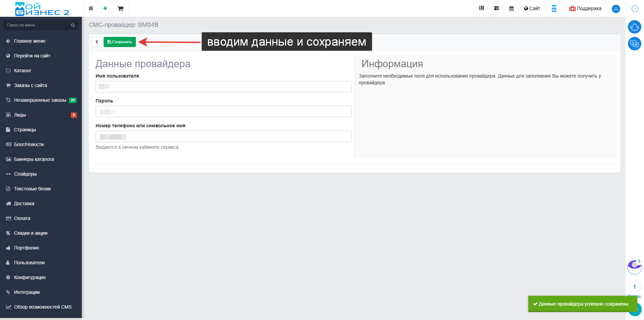Open the shopping cart icon
Screen dimensions: 644x320
coord(120,8)
